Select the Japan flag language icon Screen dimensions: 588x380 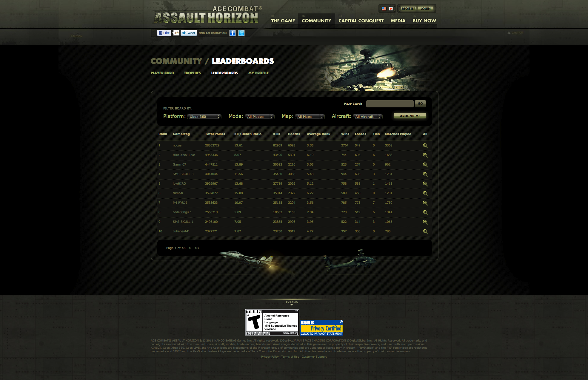[x=390, y=9]
